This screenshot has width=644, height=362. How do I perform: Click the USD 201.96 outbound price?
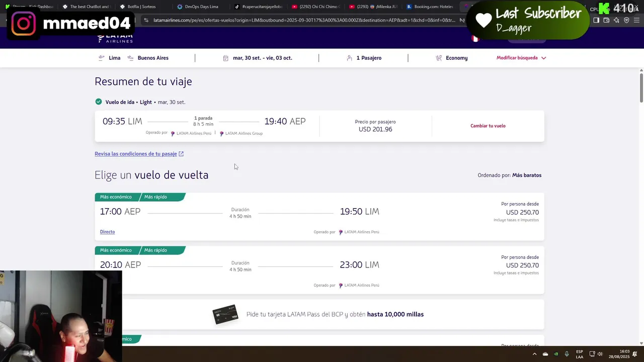tap(375, 129)
